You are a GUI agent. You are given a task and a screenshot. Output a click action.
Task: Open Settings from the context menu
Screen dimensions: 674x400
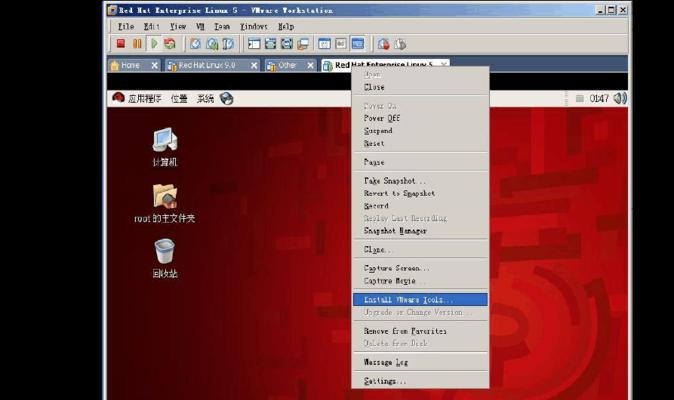[x=420, y=381]
